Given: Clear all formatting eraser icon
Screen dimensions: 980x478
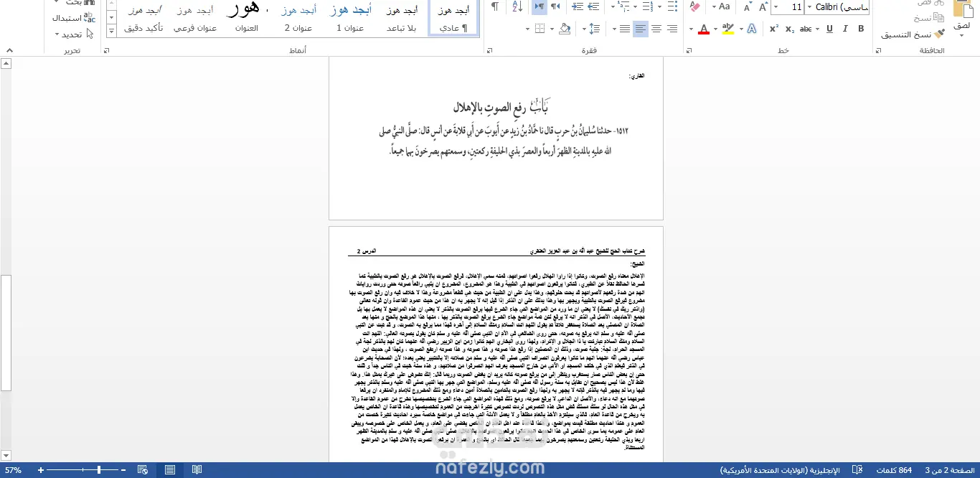Looking at the screenshot, I should [695, 7].
